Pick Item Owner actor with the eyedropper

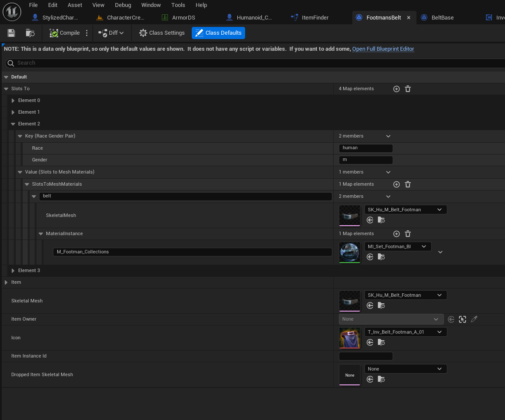pos(474,319)
